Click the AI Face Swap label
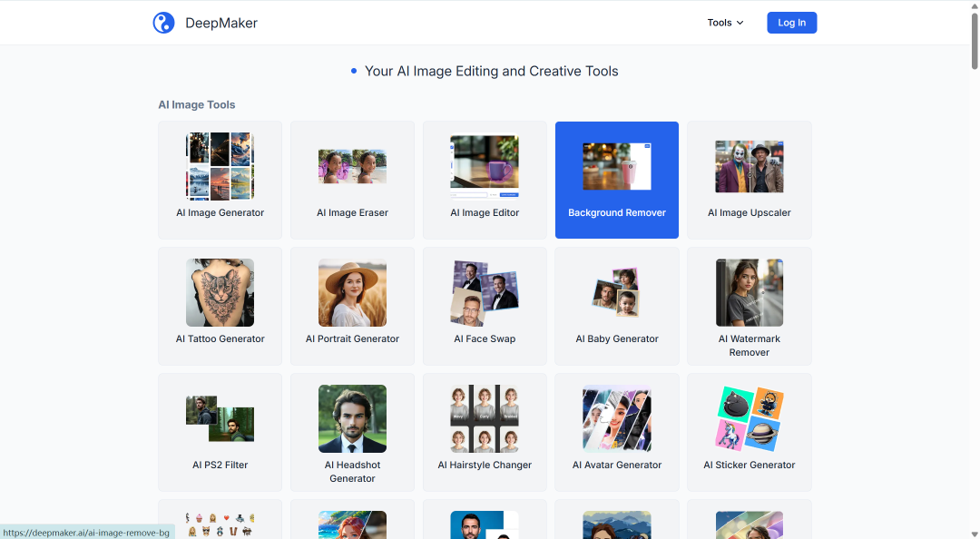 [485, 338]
